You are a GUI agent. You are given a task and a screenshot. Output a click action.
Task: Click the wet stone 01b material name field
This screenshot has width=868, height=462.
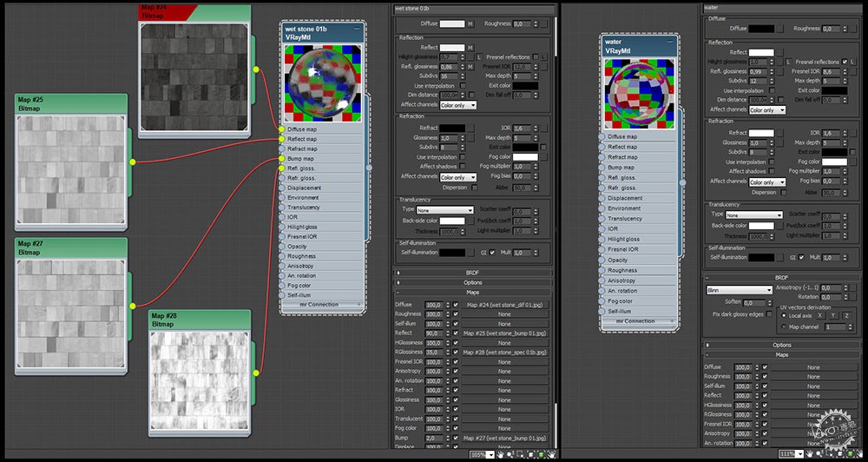[474, 10]
